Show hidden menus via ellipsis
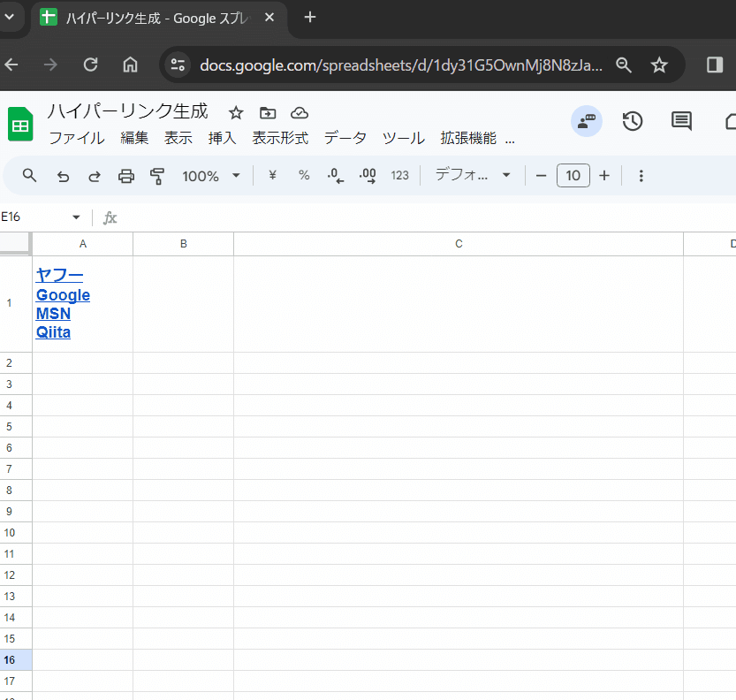The image size is (736, 700). (x=510, y=140)
